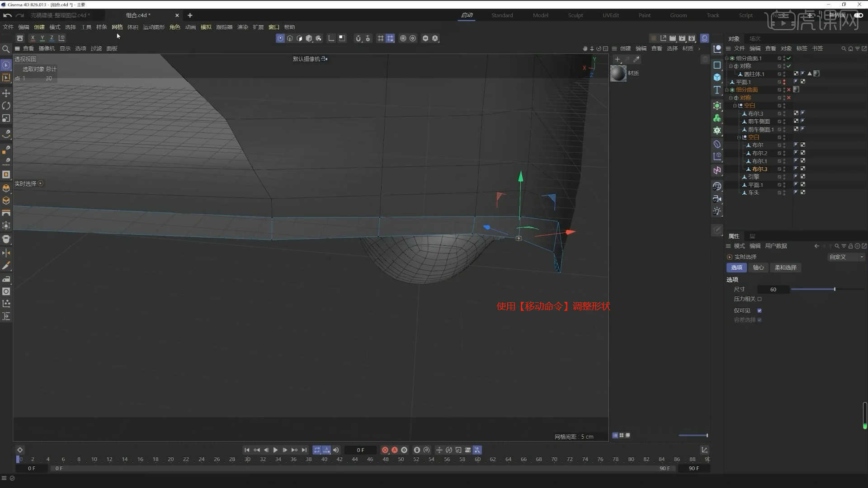Switch to points mode in top toolbar
Viewport: 868px width, 488px height.
[x=280, y=38]
